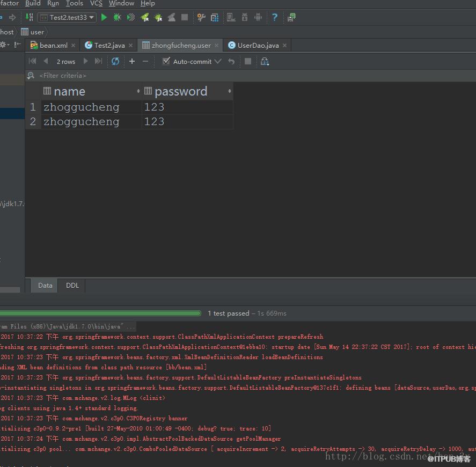Image resolution: width=476 pixels, height=467 pixels.
Task: Start debugging with the bug icon
Action: click(x=117, y=17)
